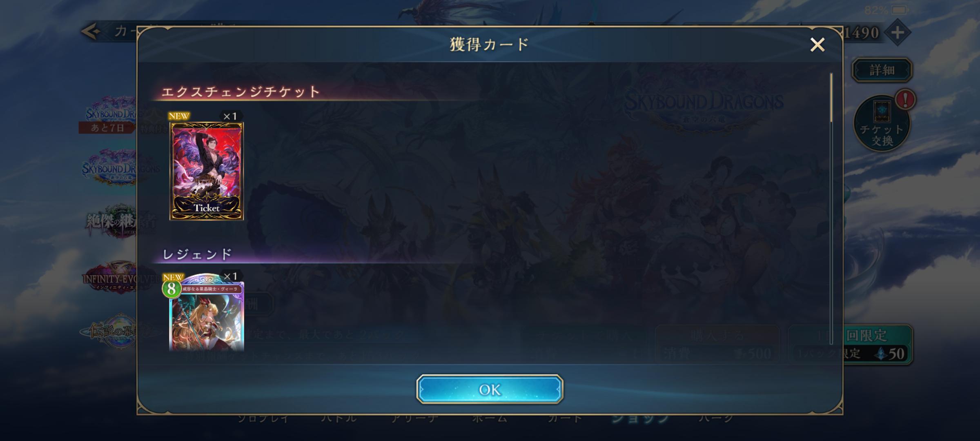The image size is (980, 441).
Task: Open the exchange Ticket card thumbnail
Action: [x=207, y=171]
